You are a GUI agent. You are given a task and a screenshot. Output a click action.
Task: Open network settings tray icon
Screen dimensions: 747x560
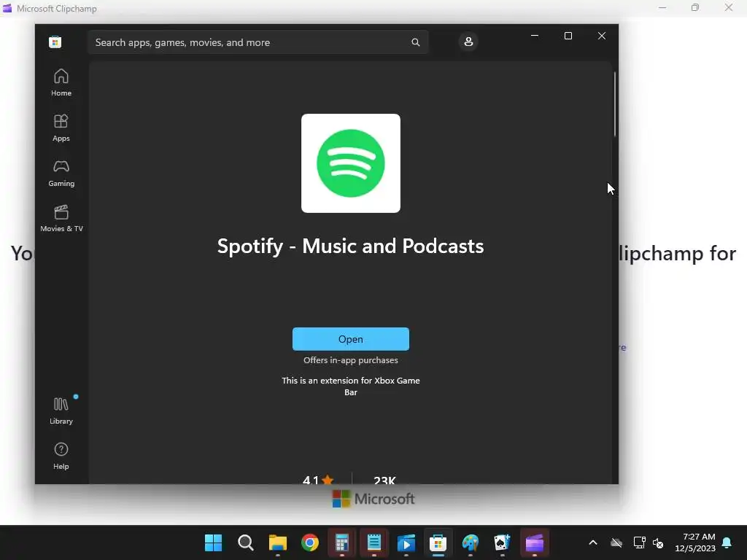point(639,542)
